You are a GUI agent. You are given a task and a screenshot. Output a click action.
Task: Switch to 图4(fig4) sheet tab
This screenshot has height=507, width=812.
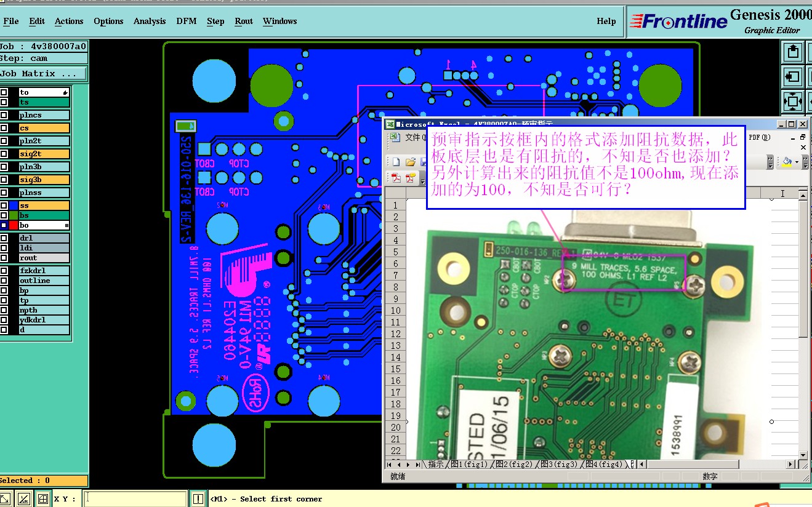[603, 465]
